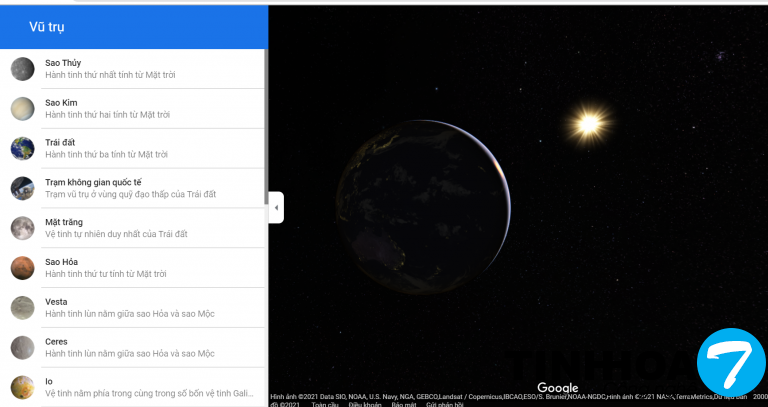Click the Google logo at bottom
The image size is (768, 407).
click(557, 388)
